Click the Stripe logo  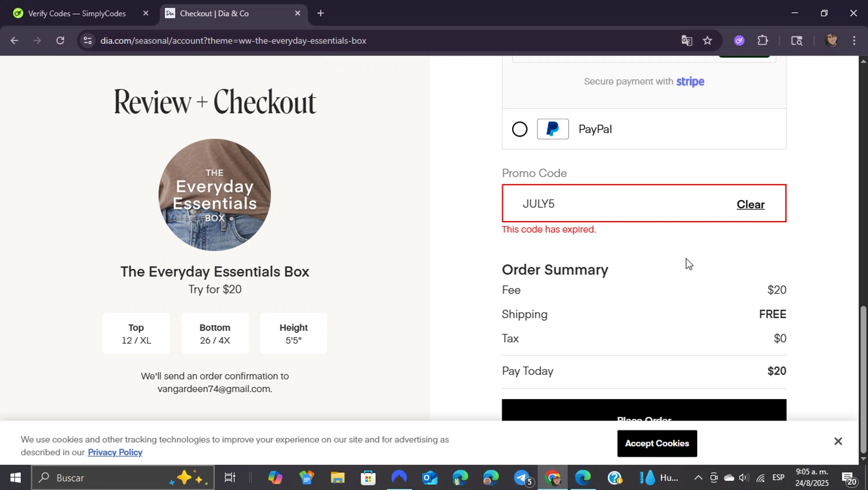click(x=690, y=82)
